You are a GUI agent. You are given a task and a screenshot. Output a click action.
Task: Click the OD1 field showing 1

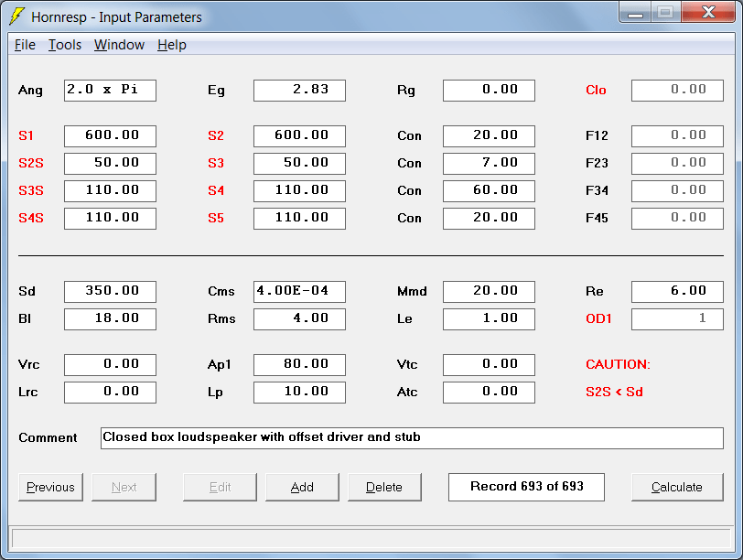click(678, 319)
